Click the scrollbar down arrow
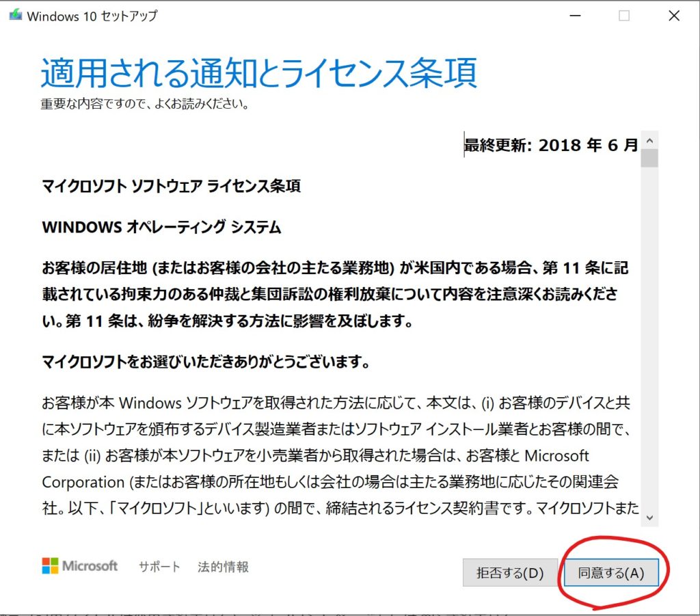Screen dimensions: 700x616 tap(649, 518)
